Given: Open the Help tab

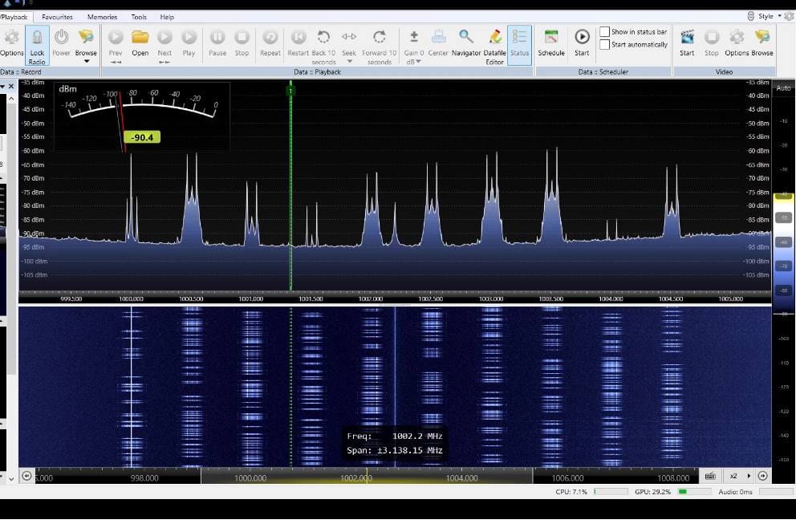Looking at the screenshot, I should coord(167,17).
